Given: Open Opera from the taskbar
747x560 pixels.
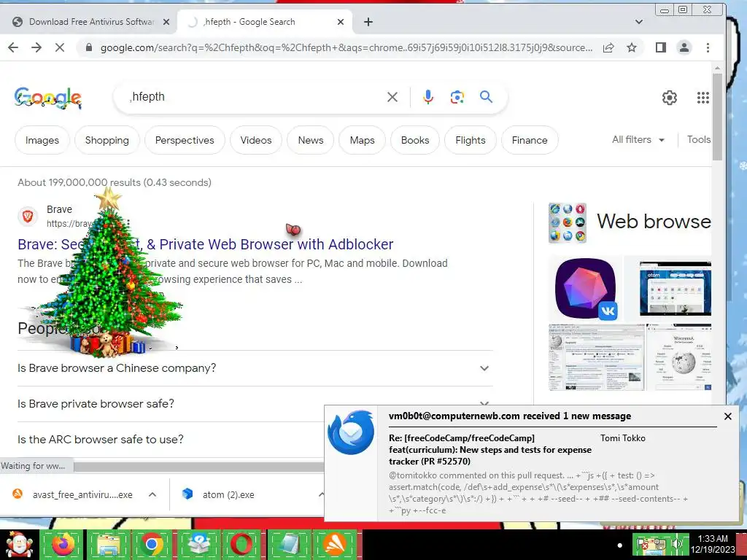Looking at the screenshot, I should pos(242,545).
